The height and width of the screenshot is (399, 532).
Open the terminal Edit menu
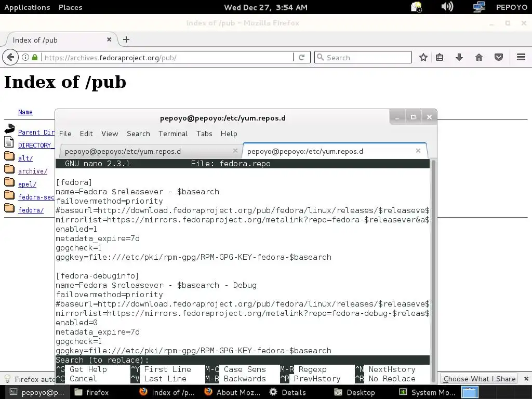click(x=86, y=134)
